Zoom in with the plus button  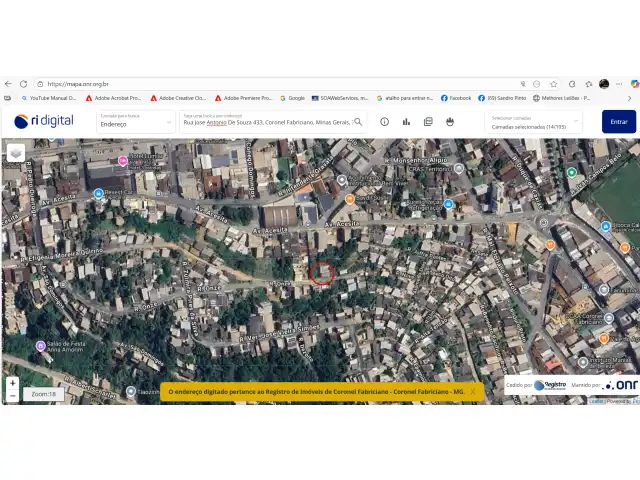click(x=12, y=383)
